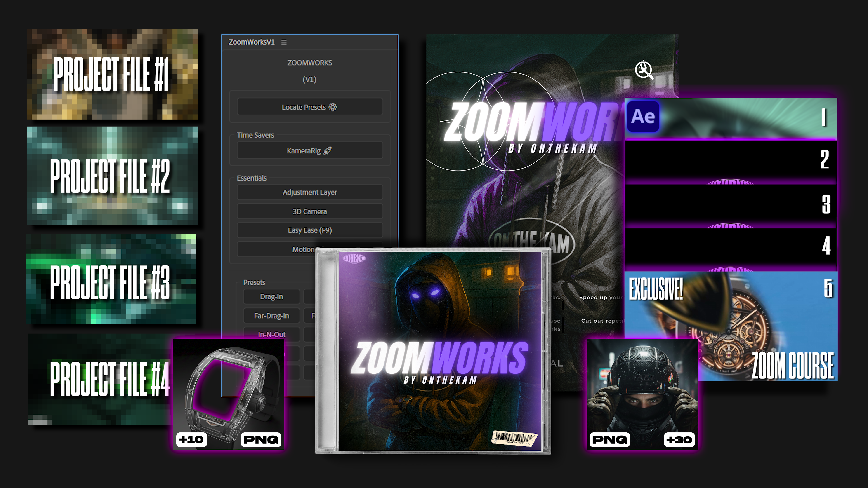Select the ZoomWorksV1 panel tab
Screen dimensions: 868x488
coord(251,42)
